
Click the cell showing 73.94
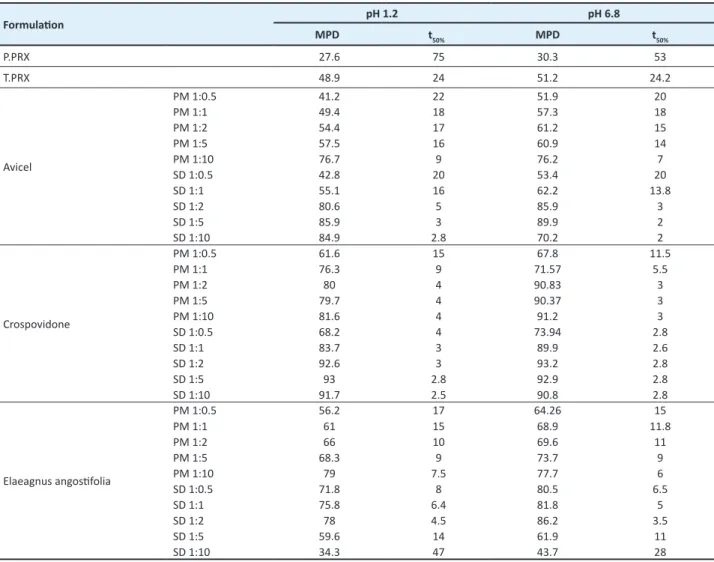click(x=547, y=332)
